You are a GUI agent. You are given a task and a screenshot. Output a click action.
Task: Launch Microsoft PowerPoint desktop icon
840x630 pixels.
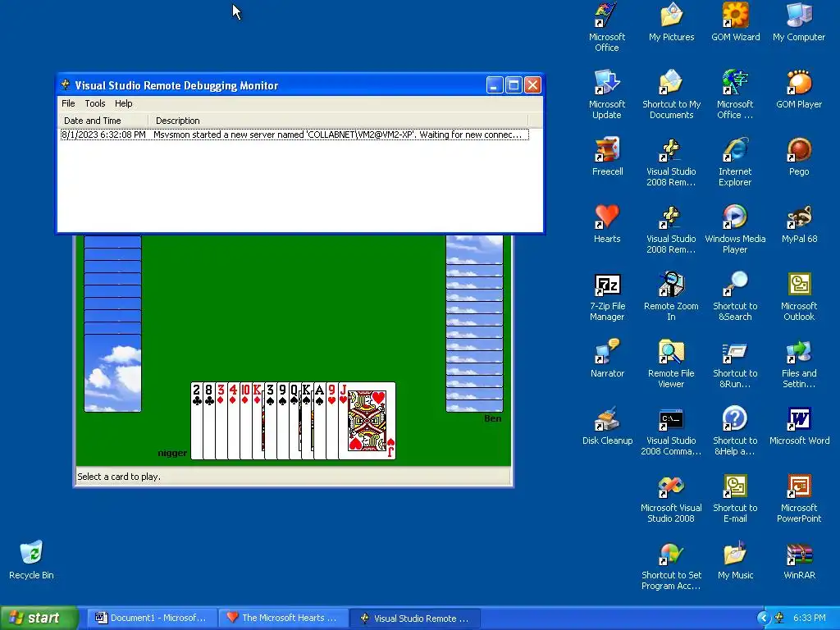799,498
